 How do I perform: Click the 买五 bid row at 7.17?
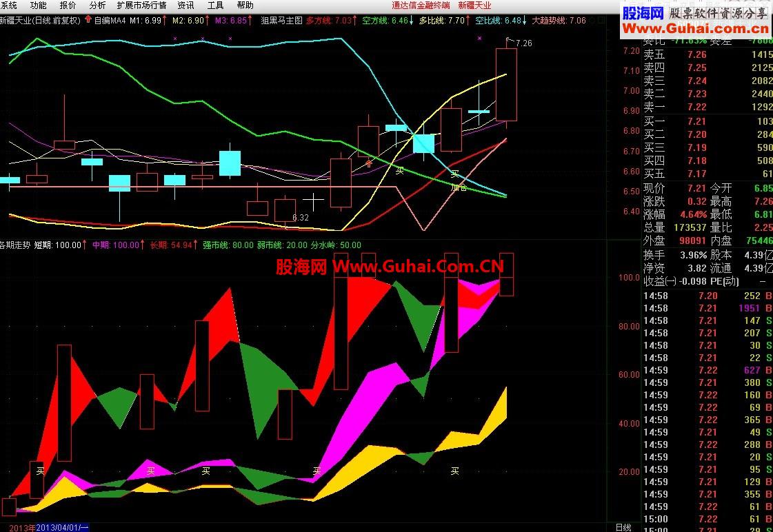point(707,174)
